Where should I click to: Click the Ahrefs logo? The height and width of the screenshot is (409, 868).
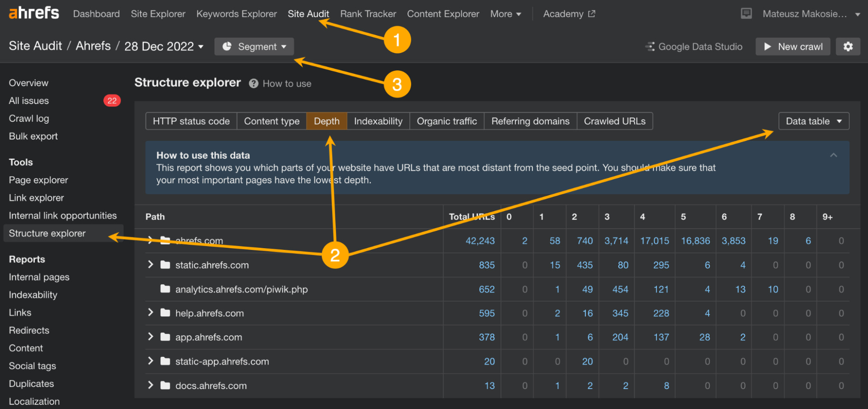(x=33, y=13)
